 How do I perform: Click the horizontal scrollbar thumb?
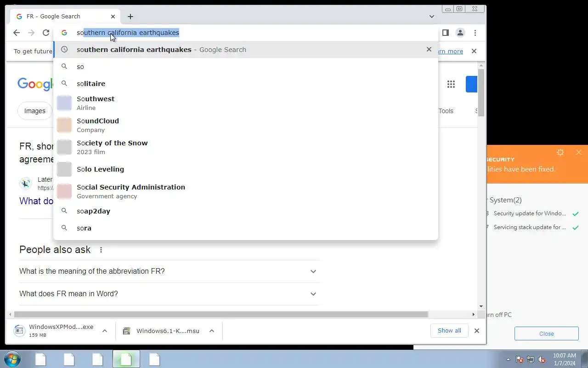[x=221, y=315]
